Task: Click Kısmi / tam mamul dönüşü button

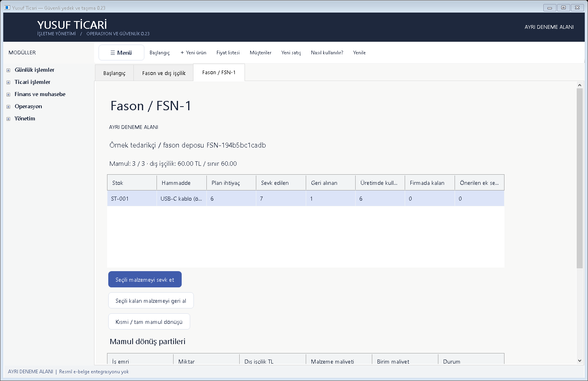Action: coord(149,322)
